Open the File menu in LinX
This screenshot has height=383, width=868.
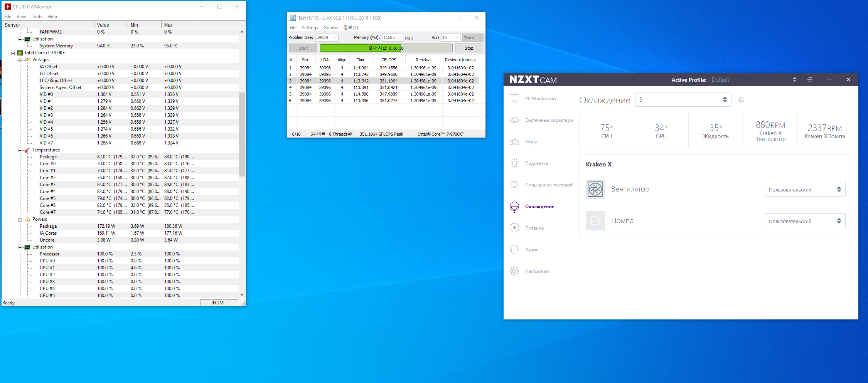click(293, 28)
